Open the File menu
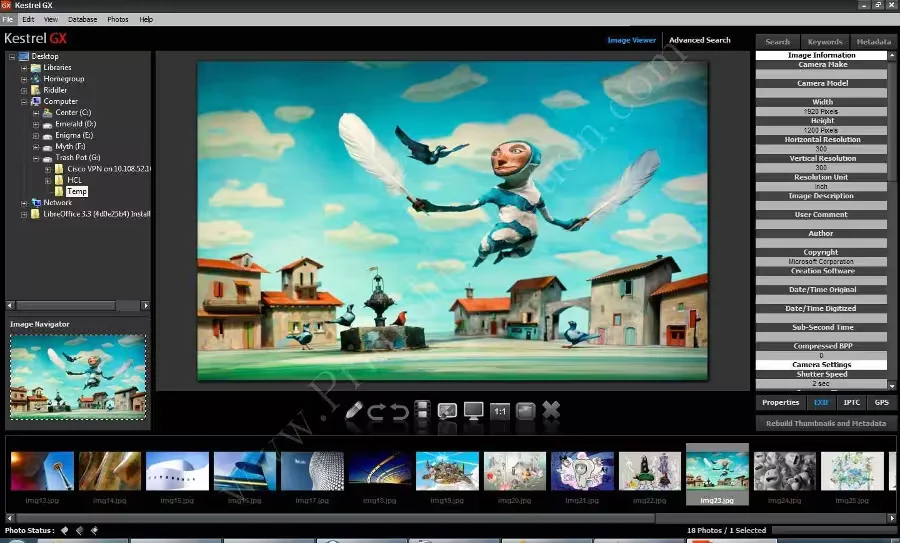 [7, 19]
